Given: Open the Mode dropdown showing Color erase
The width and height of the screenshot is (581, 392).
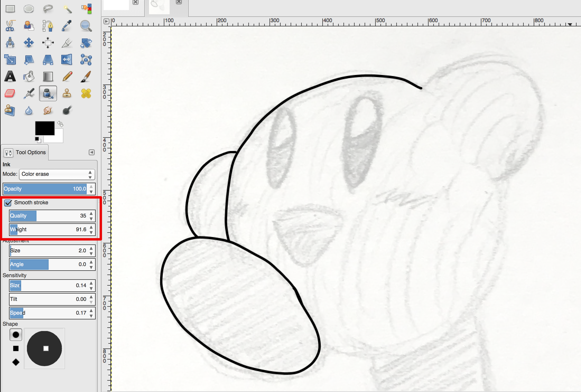Looking at the screenshot, I should click(57, 174).
